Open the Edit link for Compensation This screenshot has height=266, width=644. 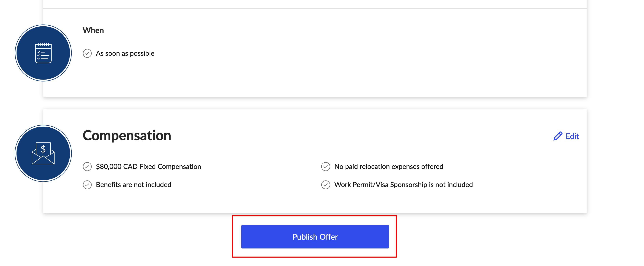pos(566,136)
